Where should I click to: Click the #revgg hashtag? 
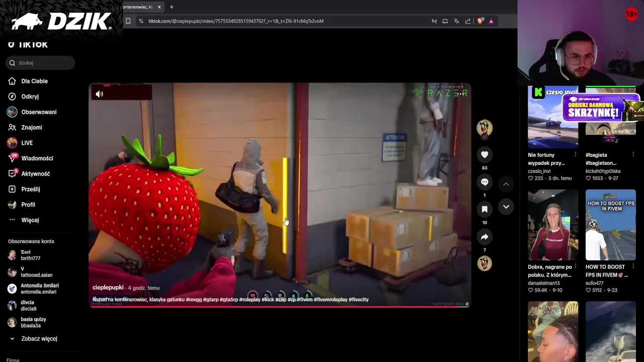click(x=194, y=300)
